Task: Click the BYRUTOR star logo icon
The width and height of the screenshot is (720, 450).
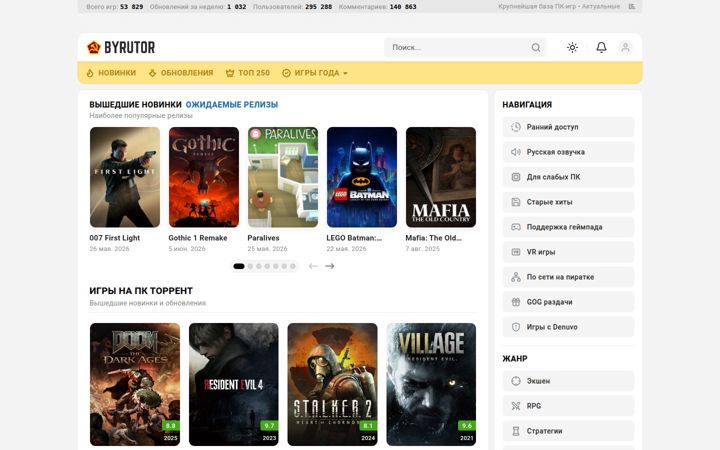Action: click(x=94, y=47)
